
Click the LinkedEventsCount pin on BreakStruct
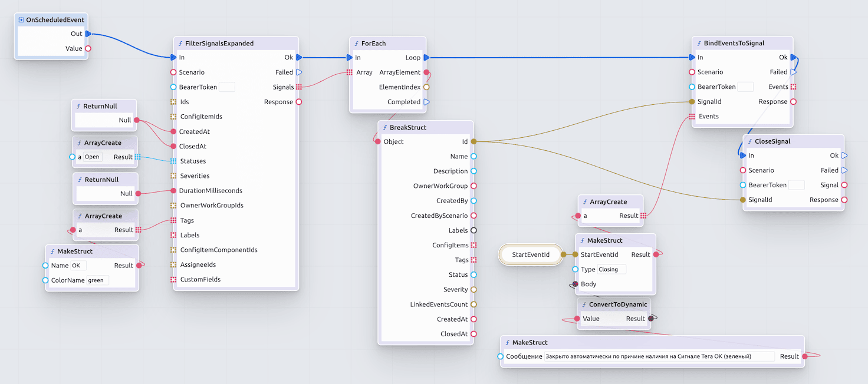tap(474, 304)
